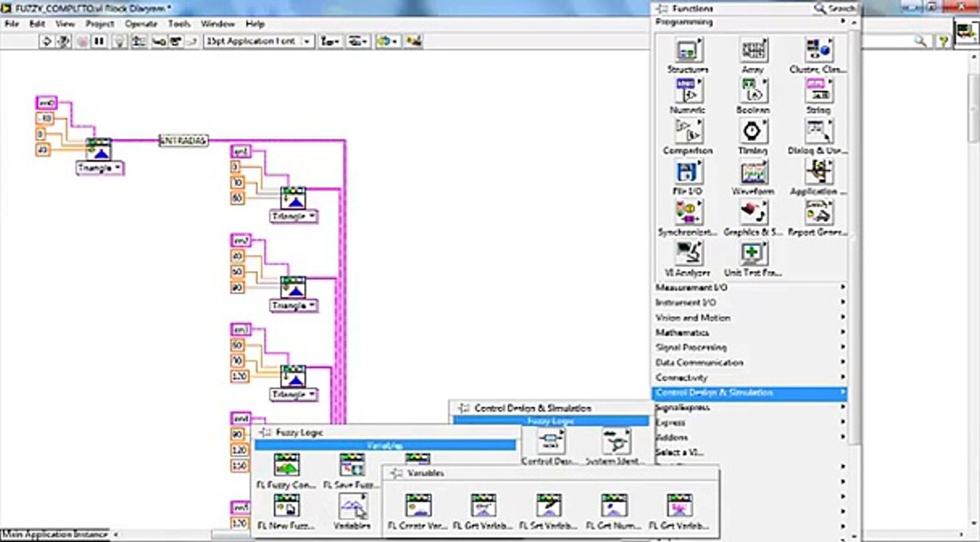Select the FL Get Number VI
Image resolution: width=980 pixels, height=542 pixels.
point(614,507)
